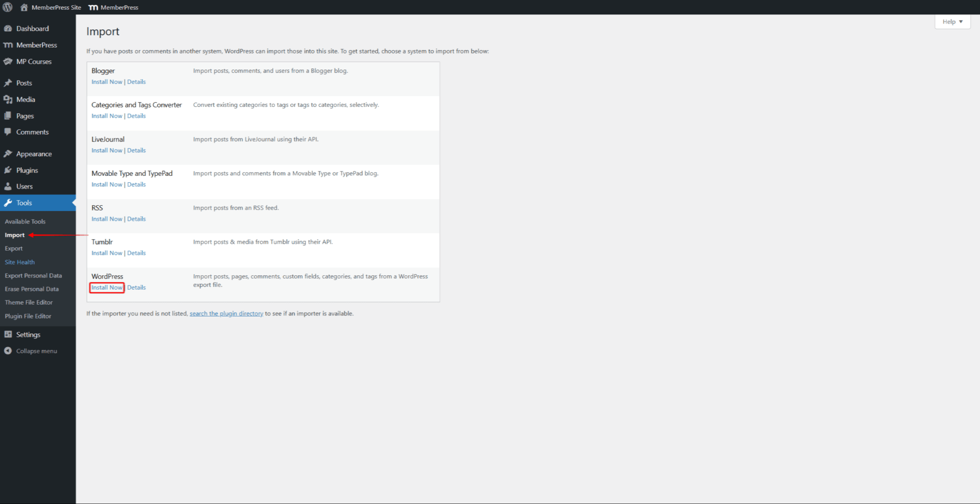This screenshot has height=504, width=980.
Task: Click the MP Courses graduation cap icon
Action: (x=8, y=62)
